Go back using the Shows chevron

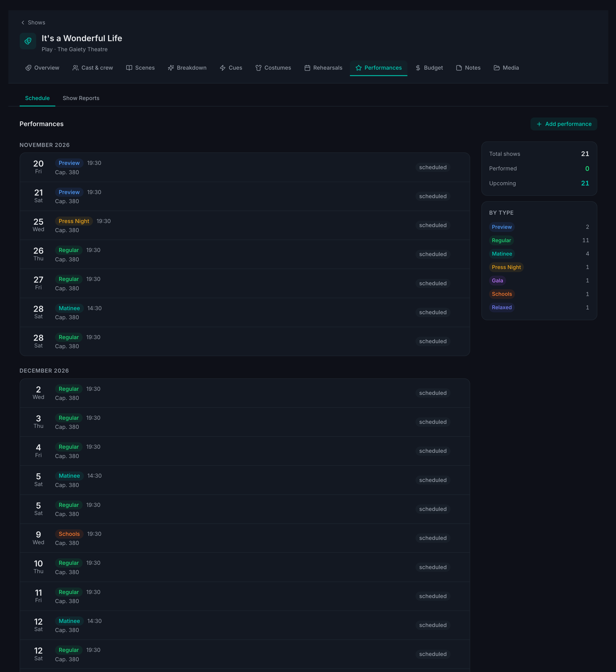[23, 23]
